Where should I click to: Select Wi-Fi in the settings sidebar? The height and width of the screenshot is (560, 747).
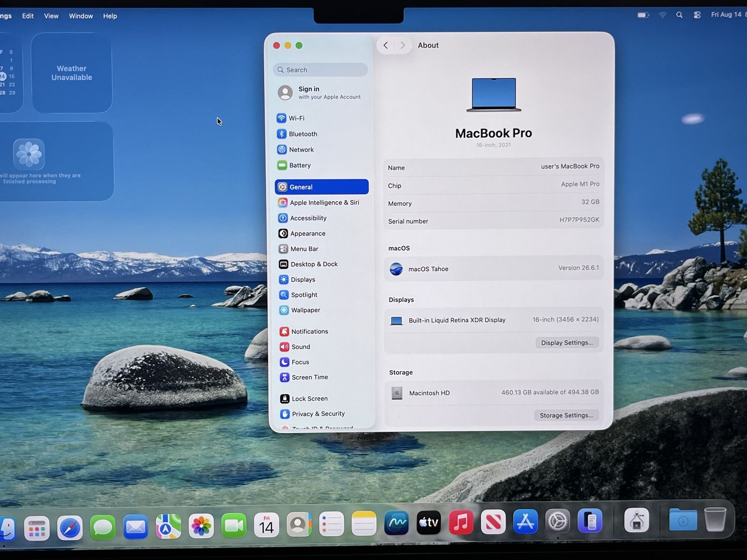tap(322, 118)
